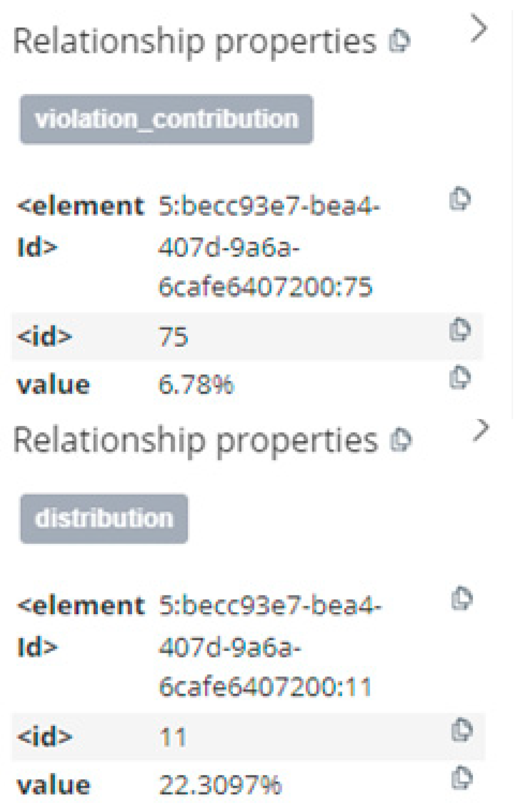Viewport: 522px width, 812px height.
Task: Copy all violation_contribution relationship properties
Action: (x=399, y=41)
